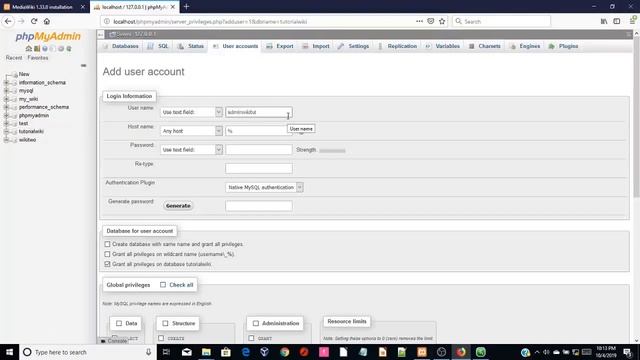640x360 pixels.
Task: Open the page actions three-dot menu
Action: point(419,21)
